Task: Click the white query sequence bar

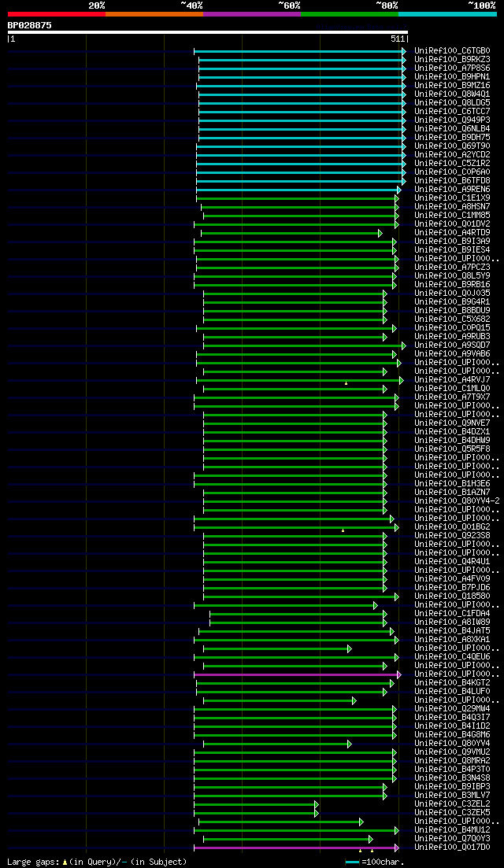Action: point(208,32)
